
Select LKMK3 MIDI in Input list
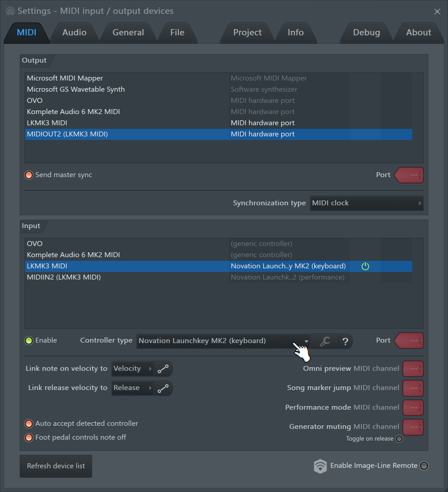[x=219, y=267]
